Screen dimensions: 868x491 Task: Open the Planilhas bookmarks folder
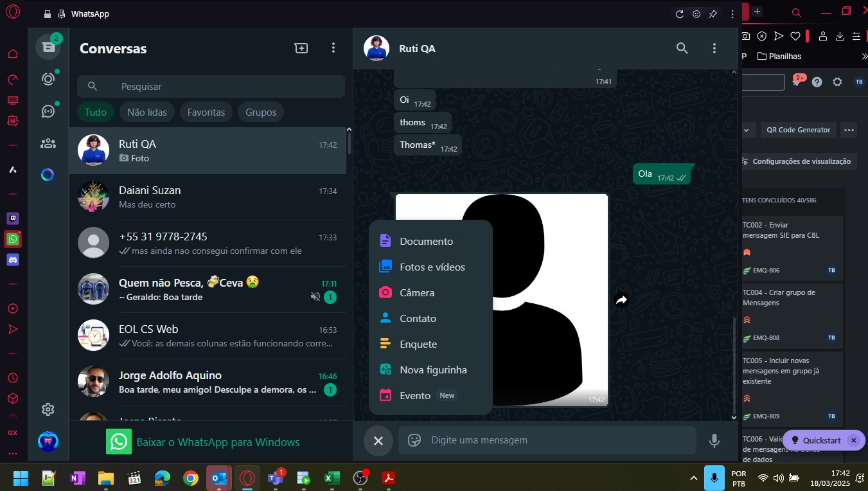(x=779, y=56)
